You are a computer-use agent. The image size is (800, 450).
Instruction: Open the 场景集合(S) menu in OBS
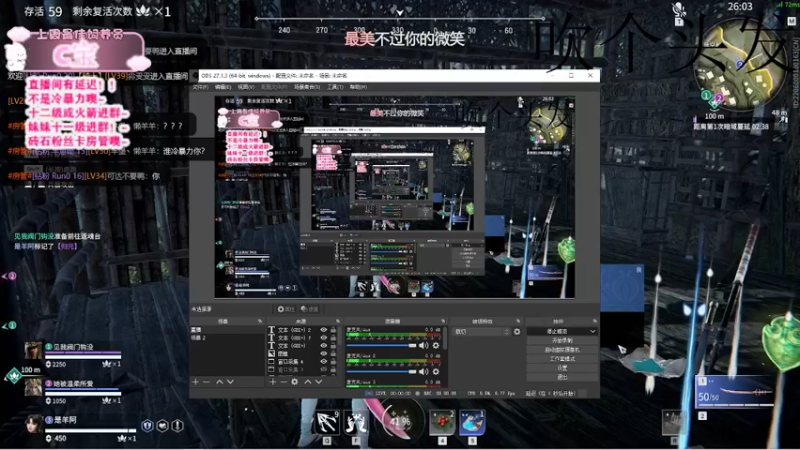point(307,87)
